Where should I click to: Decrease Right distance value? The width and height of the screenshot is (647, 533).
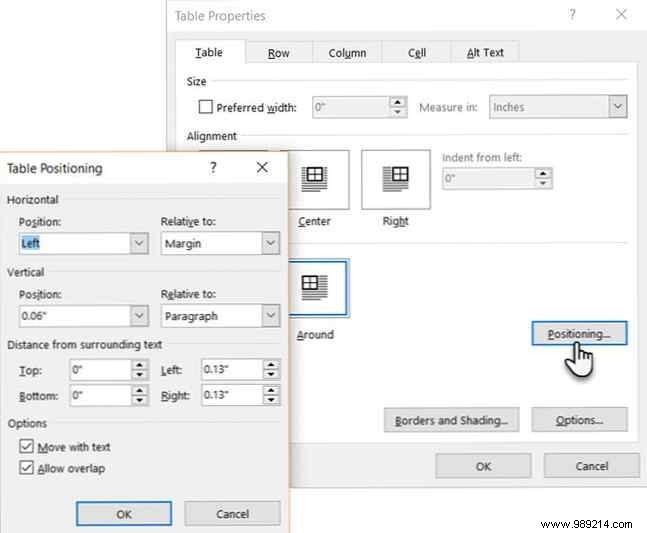pos(271,400)
